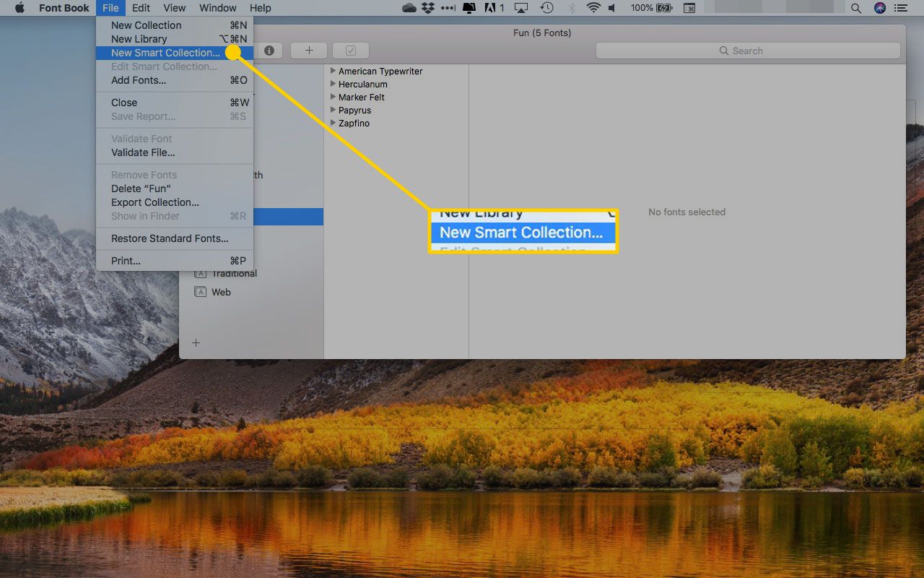Click the battery status icon
Screen dimensions: 924x578
665,8
